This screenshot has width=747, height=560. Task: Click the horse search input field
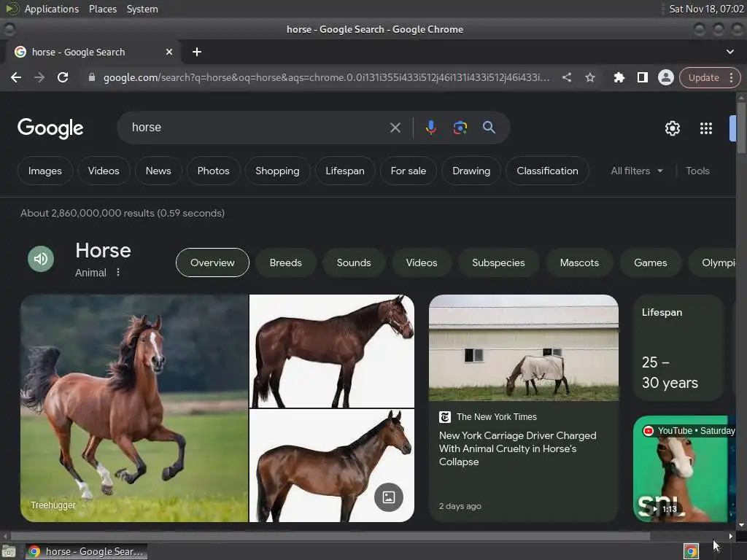tap(258, 128)
